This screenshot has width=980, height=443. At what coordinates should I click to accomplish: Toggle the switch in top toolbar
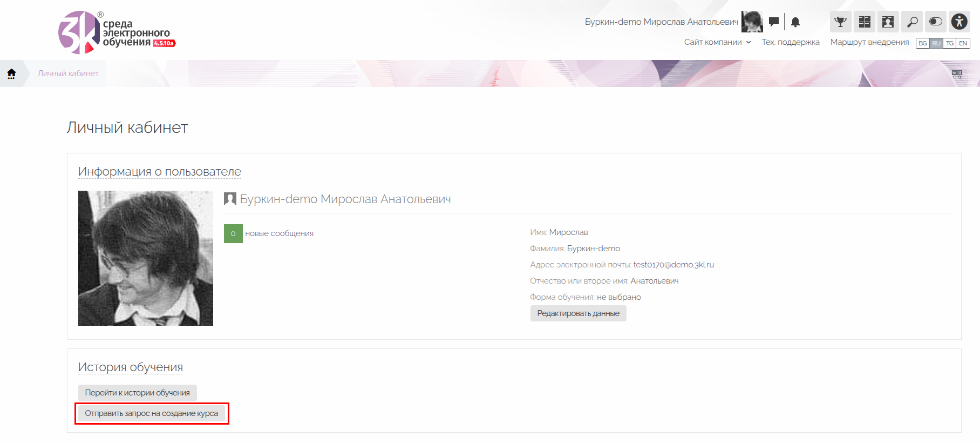pyautogui.click(x=936, y=22)
